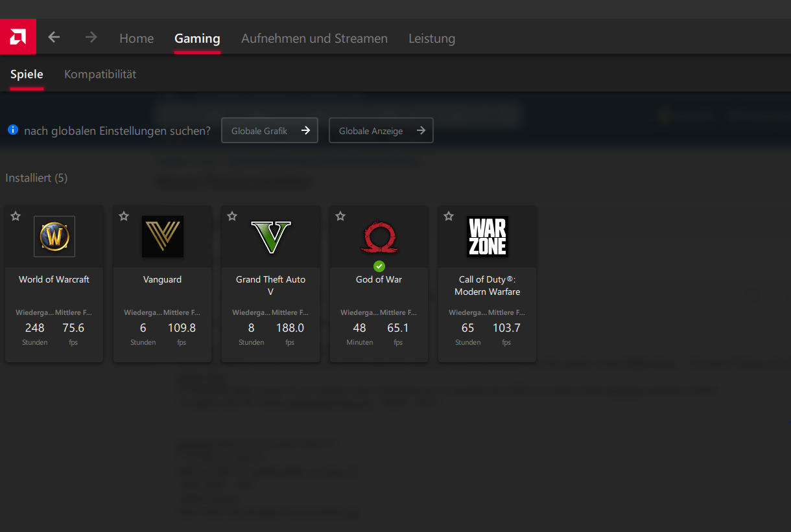Image resolution: width=791 pixels, height=532 pixels.
Task: Go back with the left arrow
Action: click(54, 38)
